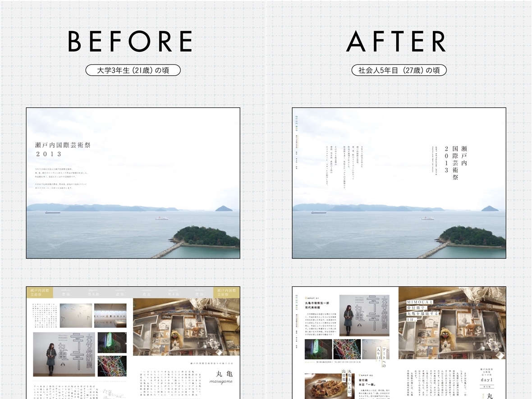Select the leftmost 豊島 tab in gray bar
The width and height of the screenshot is (532, 399).
point(67,293)
